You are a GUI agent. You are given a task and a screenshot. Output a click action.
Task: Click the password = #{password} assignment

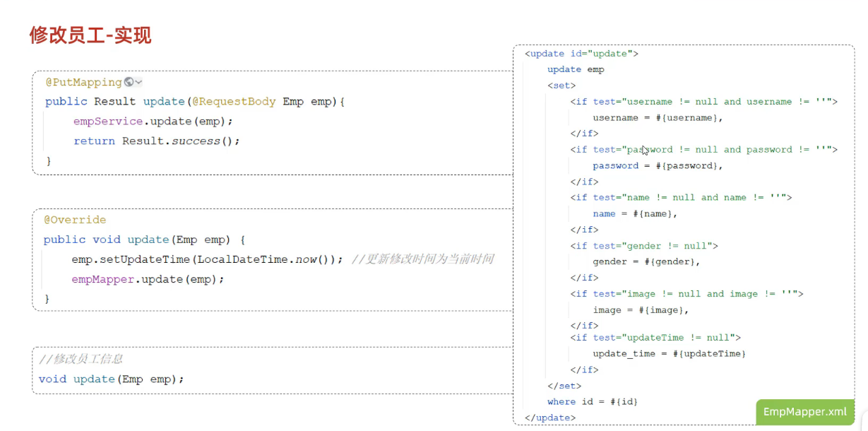click(658, 166)
